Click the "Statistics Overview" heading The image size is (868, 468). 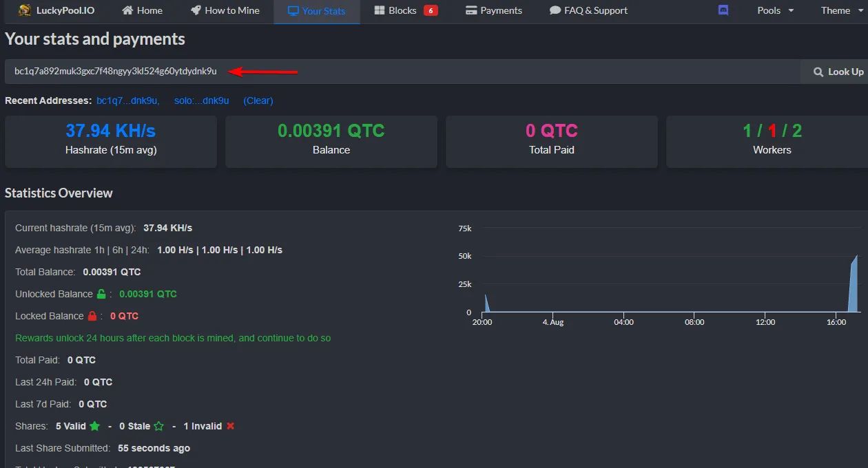point(59,193)
